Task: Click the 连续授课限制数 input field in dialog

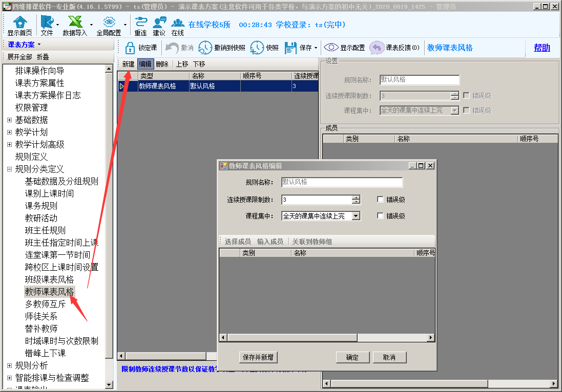Action: tap(316, 200)
